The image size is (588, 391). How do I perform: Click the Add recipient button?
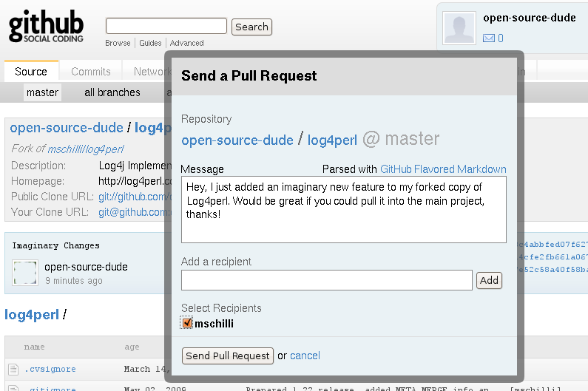[489, 280]
